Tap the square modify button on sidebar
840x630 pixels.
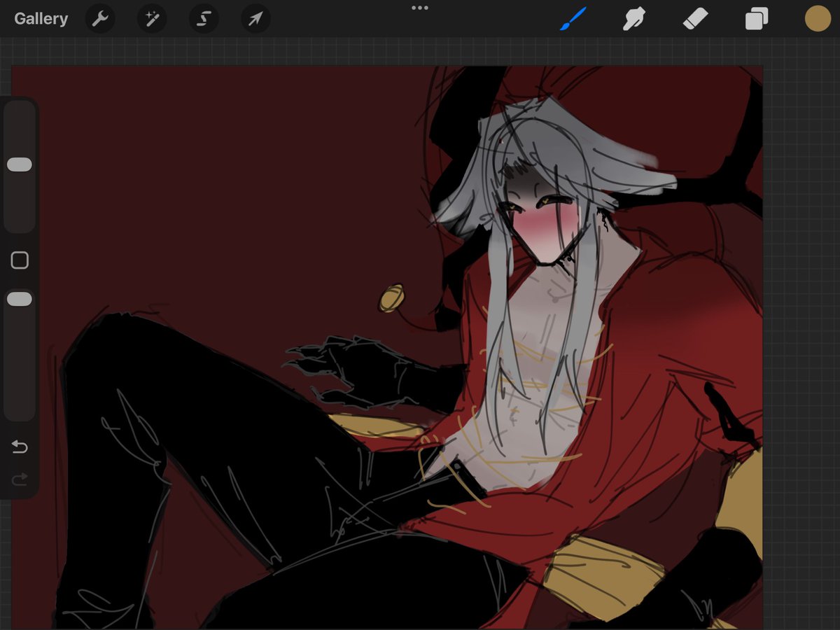20,260
